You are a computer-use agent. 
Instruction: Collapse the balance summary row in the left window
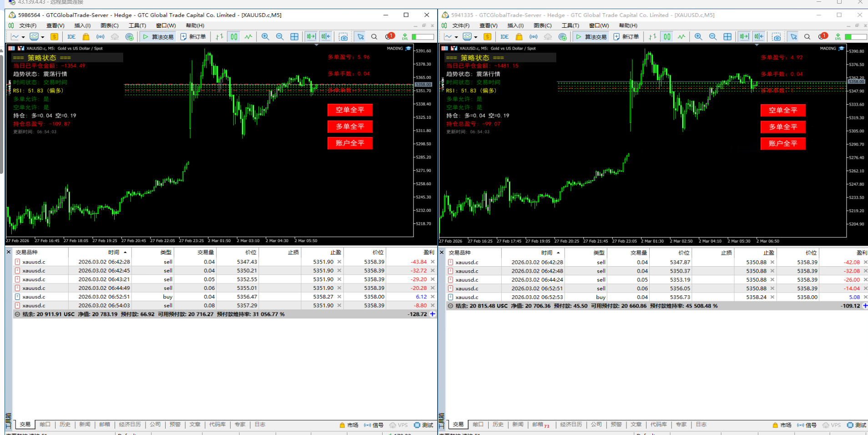[17, 314]
